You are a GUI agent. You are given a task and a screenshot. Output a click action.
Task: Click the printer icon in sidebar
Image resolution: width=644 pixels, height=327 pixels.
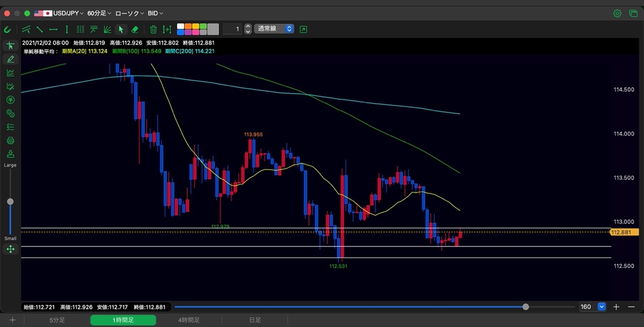(x=10, y=140)
